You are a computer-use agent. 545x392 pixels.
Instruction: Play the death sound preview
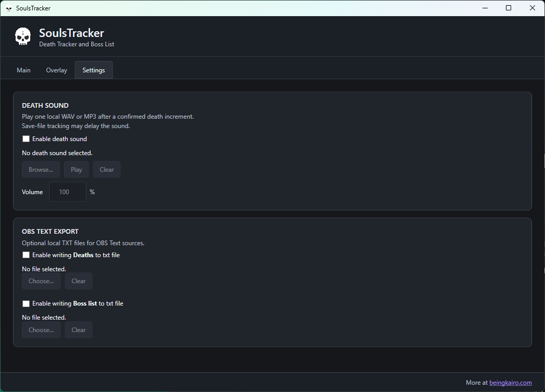coord(77,169)
